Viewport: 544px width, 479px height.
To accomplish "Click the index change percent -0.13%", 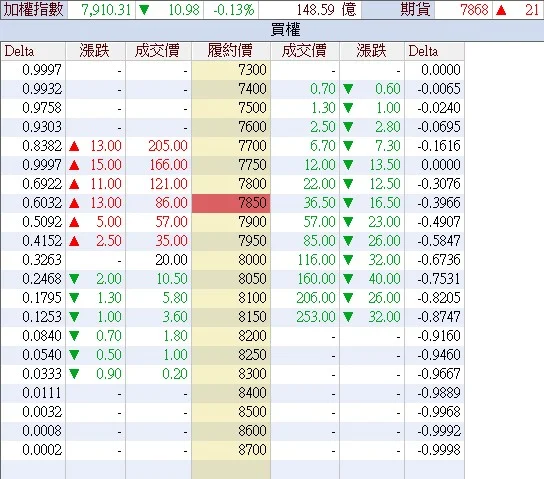I will click(x=233, y=10).
